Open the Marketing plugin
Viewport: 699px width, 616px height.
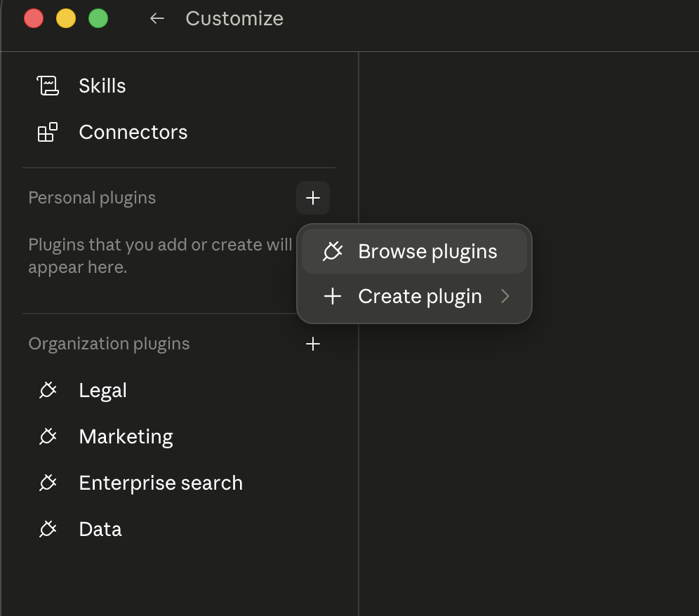[x=178, y=436]
